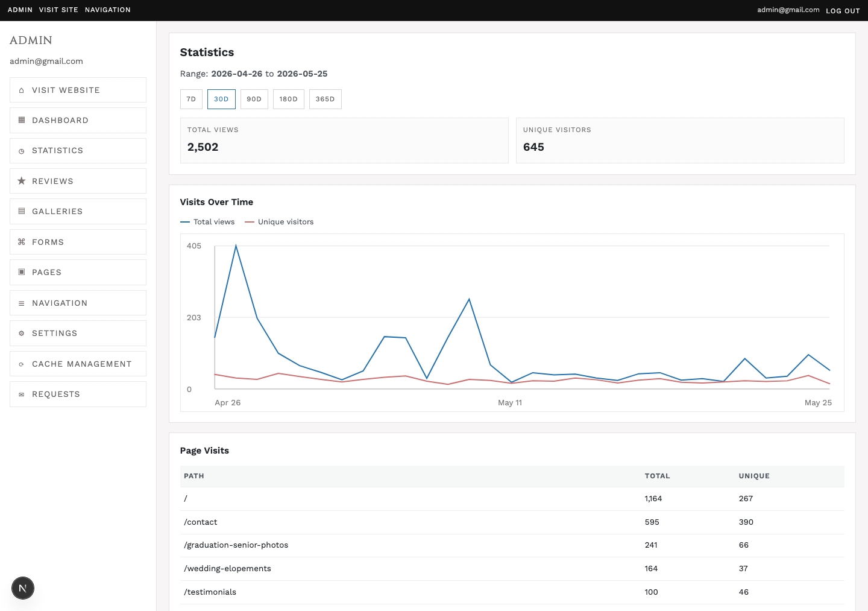Image resolution: width=868 pixels, height=611 pixels.
Task: Click the Total Views card showing 2,502
Action: tap(344, 141)
